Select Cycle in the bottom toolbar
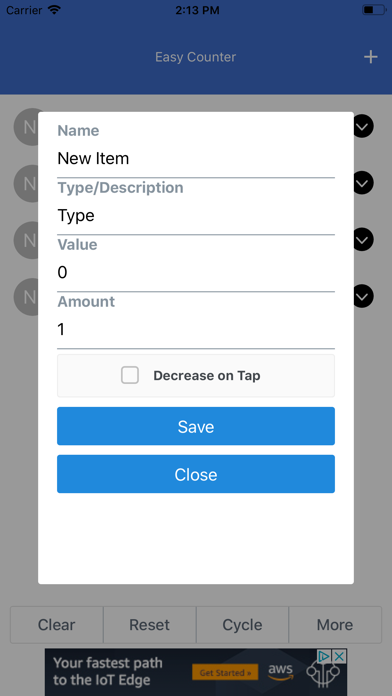The width and height of the screenshot is (392, 696). point(242,625)
